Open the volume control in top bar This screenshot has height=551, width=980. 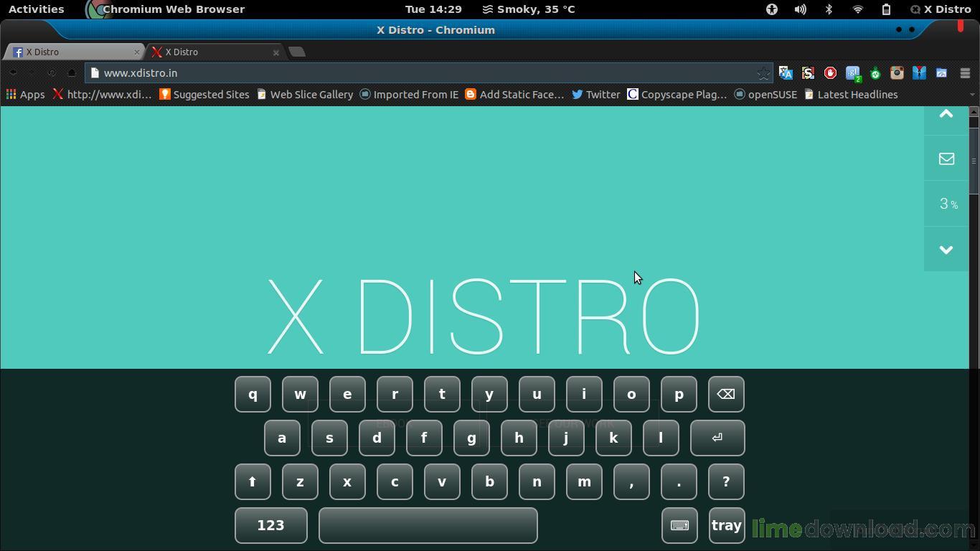pos(801,9)
